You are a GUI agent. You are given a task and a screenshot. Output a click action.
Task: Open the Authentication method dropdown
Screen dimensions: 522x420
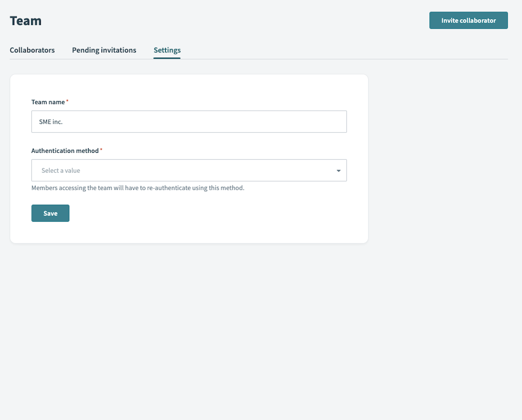pyautogui.click(x=189, y=170)
